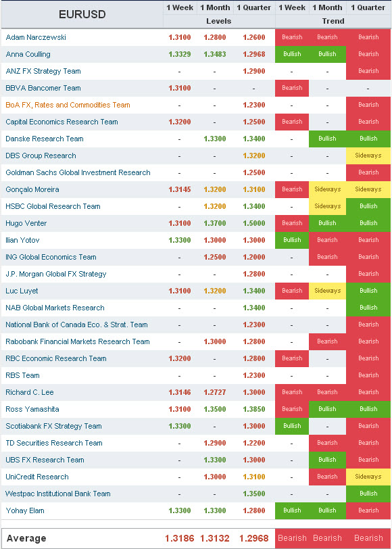Screen dimensions: 392x549
Task: Click HSBC's Sideways 1 Month trend cell
Action: pos(327,206)
